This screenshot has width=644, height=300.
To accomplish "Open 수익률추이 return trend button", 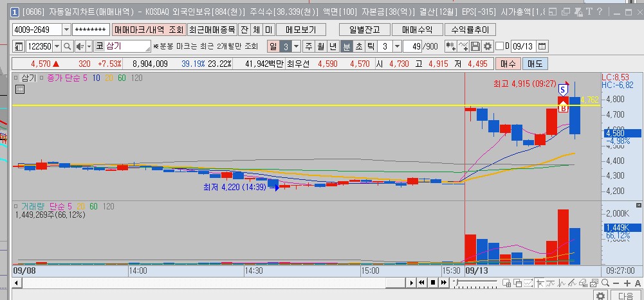I will [x=470, y=30].
